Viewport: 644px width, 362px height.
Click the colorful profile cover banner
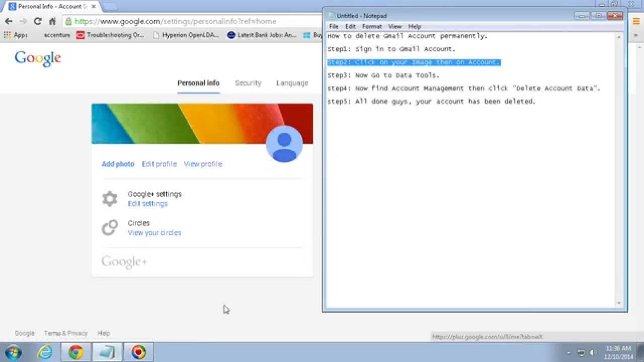[202, 124]
